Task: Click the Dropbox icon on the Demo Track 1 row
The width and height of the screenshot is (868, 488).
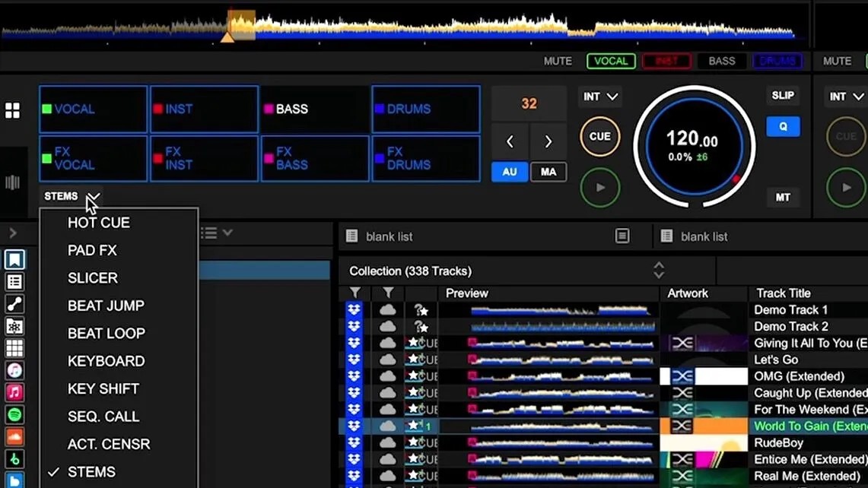Action: (x=354, y=310)
